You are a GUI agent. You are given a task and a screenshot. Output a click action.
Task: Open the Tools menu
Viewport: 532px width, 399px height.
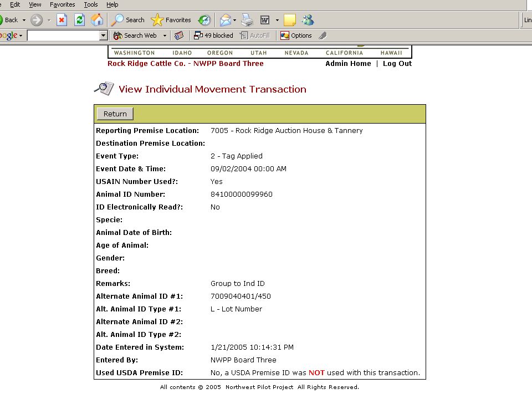[90, 4]
